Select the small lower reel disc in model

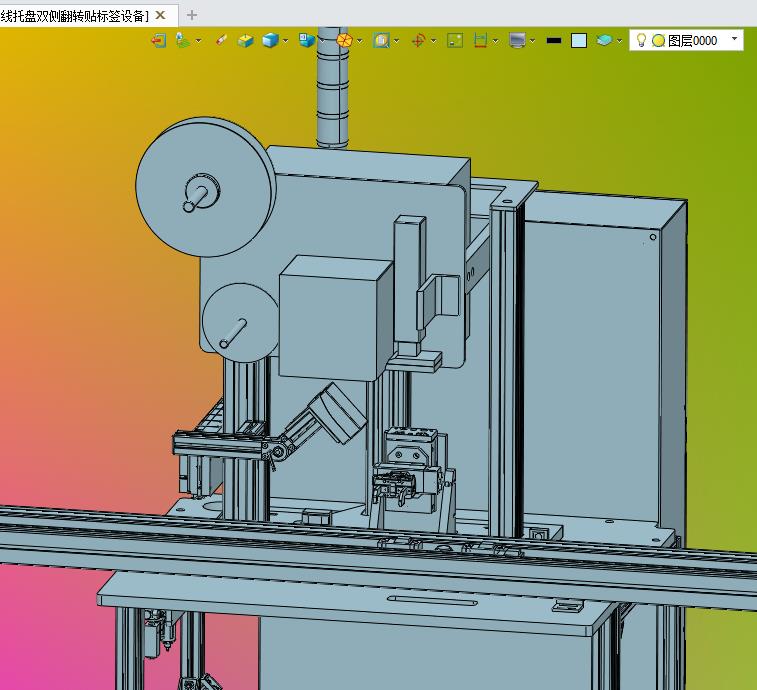pos(240,323)
